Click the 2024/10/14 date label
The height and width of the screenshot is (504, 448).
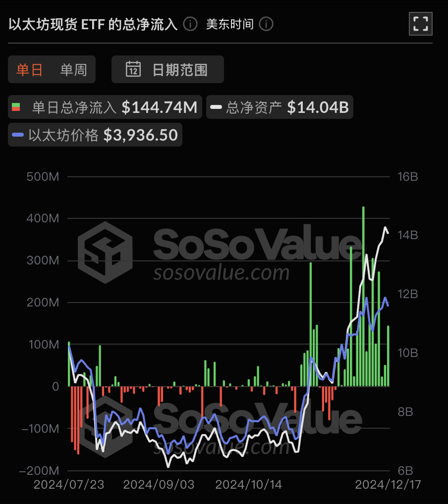pyautogui.click(x=248, y=484)
